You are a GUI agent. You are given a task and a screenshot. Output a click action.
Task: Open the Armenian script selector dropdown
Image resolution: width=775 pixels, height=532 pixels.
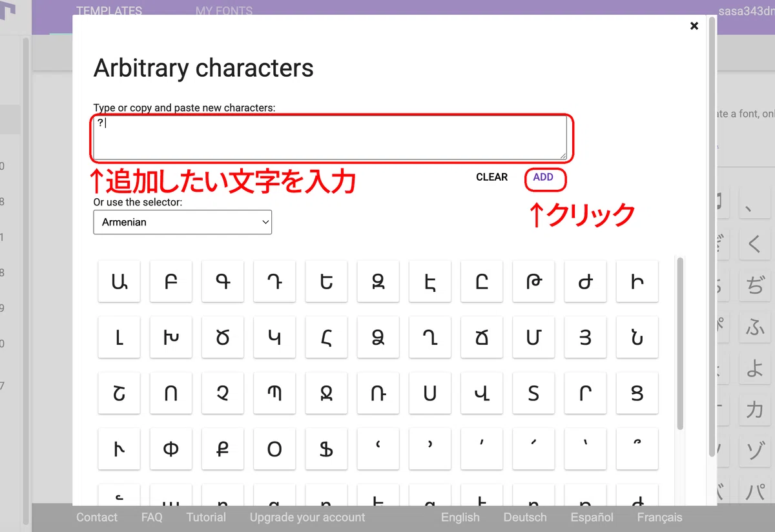click(x=183, y=222)
